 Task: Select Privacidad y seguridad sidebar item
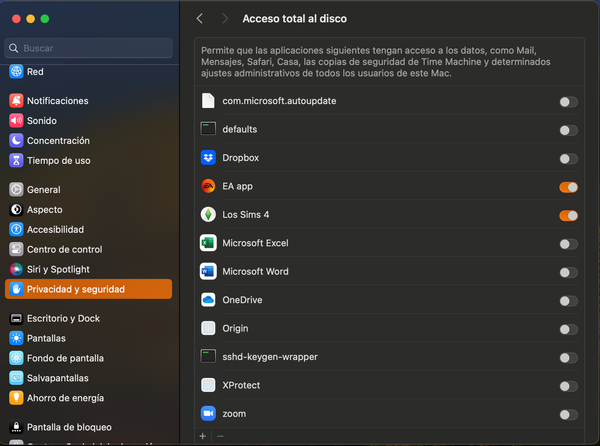pos(88,289)
